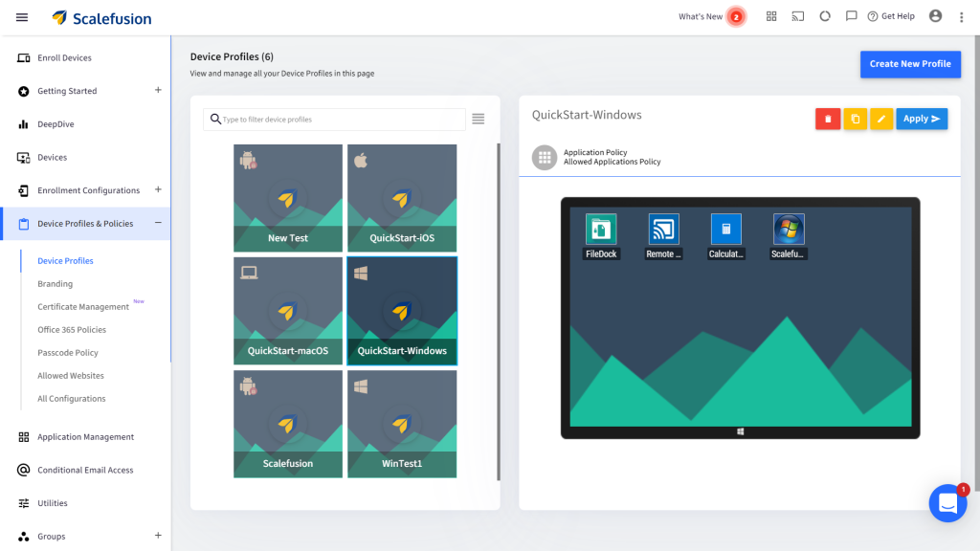980x551 pixels.
Task: Open Conditional Email Access in sidebar
Action: click(85, 471)
